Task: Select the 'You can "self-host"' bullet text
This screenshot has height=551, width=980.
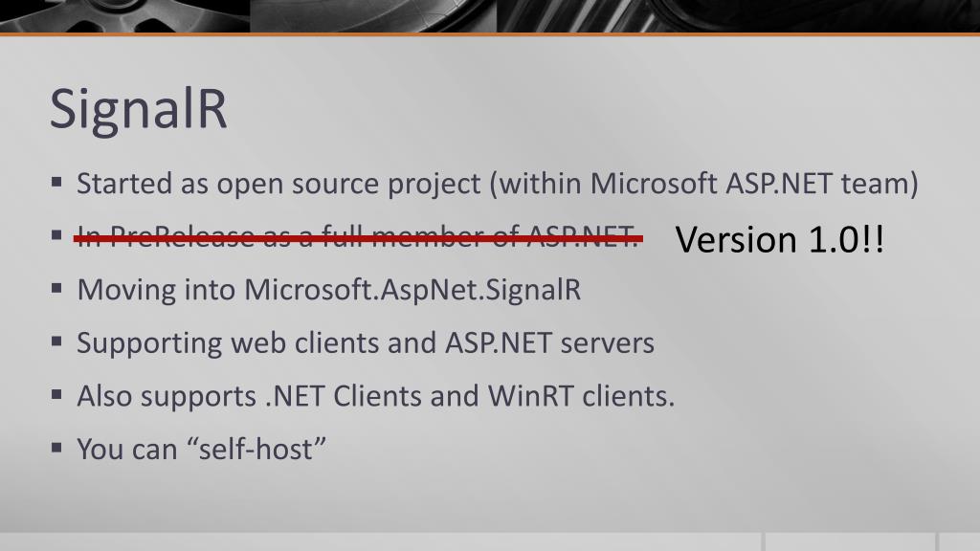Action: tap(201, 449)
